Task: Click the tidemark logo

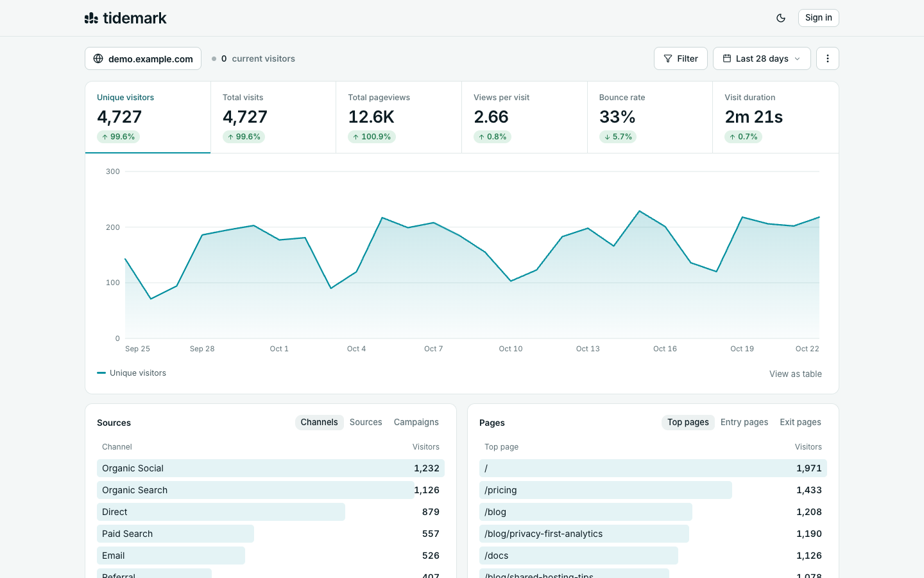Action: (x=126, y=18)
